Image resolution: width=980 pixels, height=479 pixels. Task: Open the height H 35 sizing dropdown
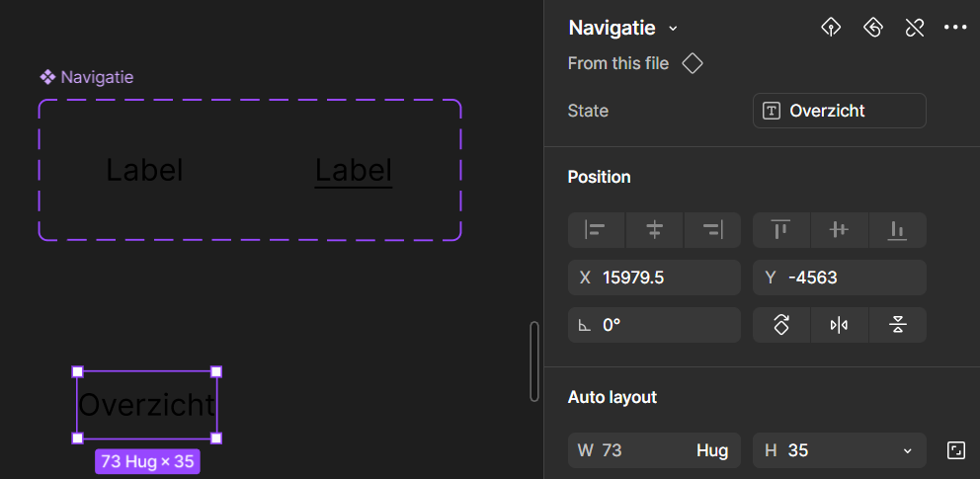coord(840,450)
